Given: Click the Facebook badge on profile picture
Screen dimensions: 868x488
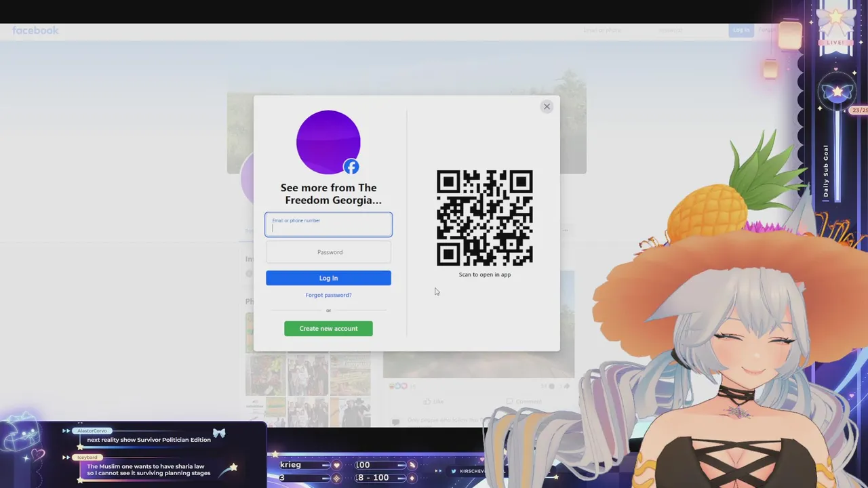Looking at the screenshot, I should click(351, 167).
